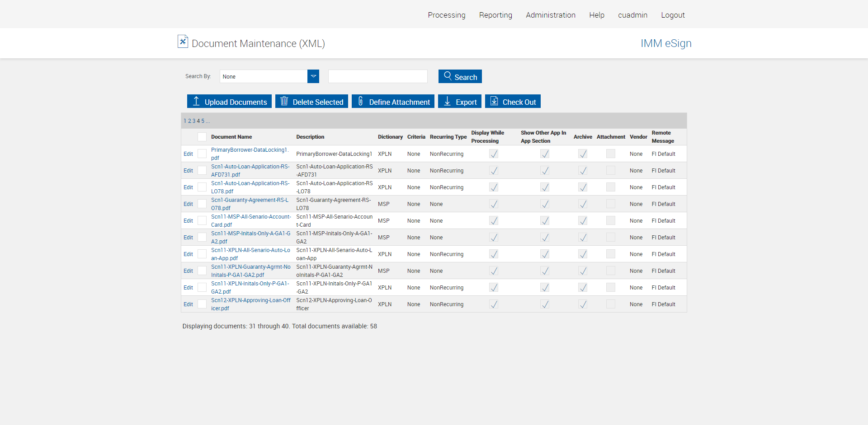
Task: Click the search text input field
Action: click(x=377, y=76)
